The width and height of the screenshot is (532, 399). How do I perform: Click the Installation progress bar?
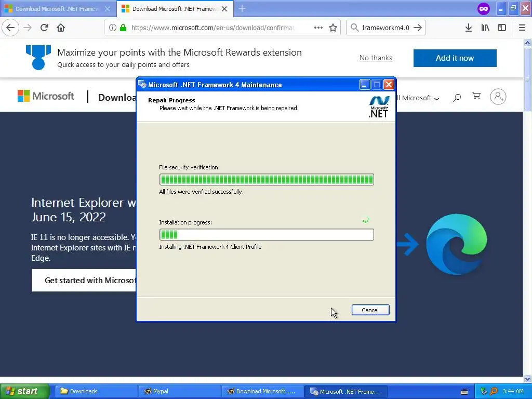coord(267,234)
